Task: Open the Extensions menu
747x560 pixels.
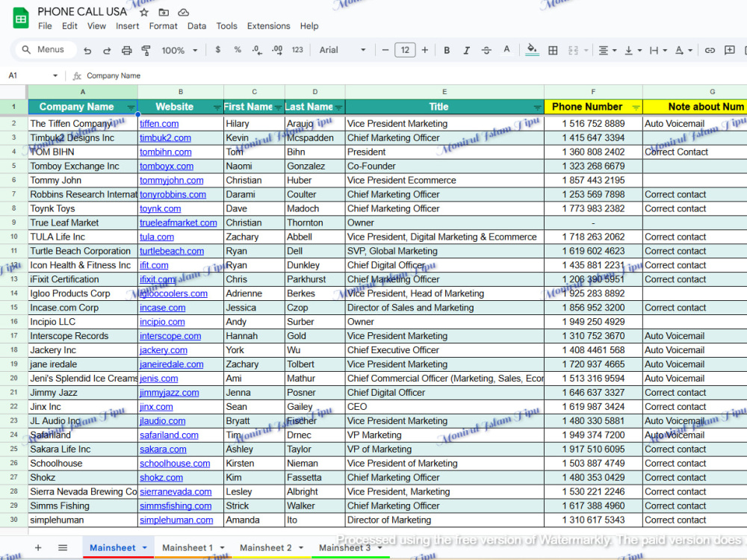Action: click(x=268, y=26)
